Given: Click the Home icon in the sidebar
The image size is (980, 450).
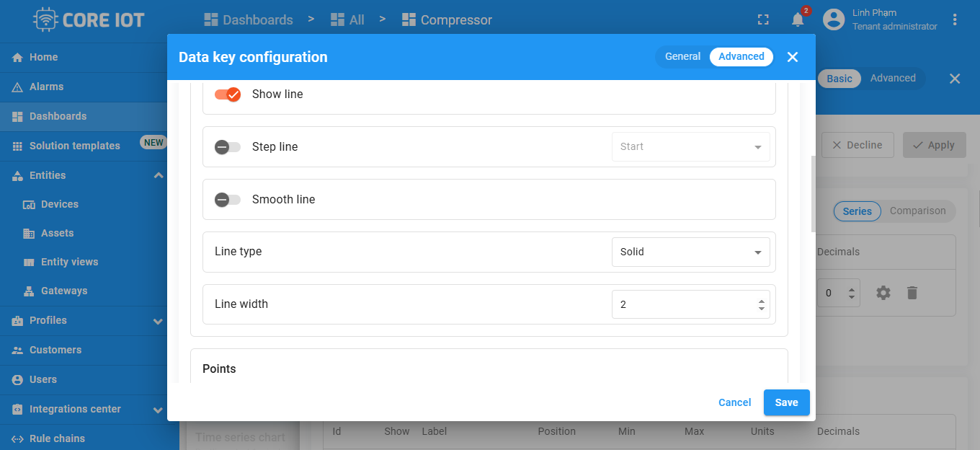Looking at the screenshot, I should point(18,58).
